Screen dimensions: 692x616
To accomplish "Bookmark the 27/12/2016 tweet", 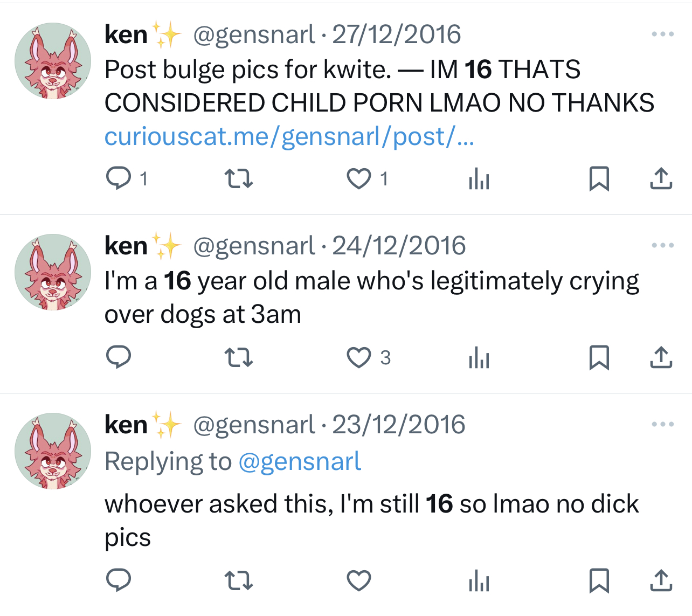I will [x=599, y=178].
